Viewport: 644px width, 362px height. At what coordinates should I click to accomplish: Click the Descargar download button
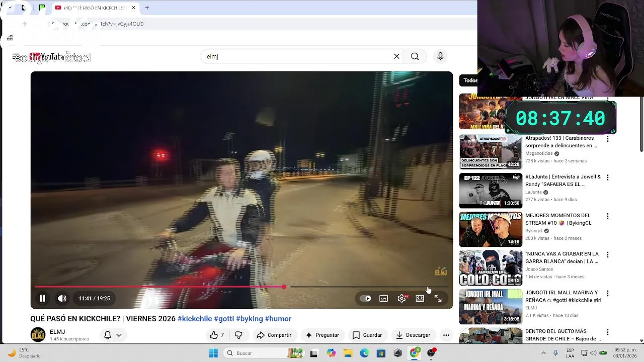(x=413, y=335)
